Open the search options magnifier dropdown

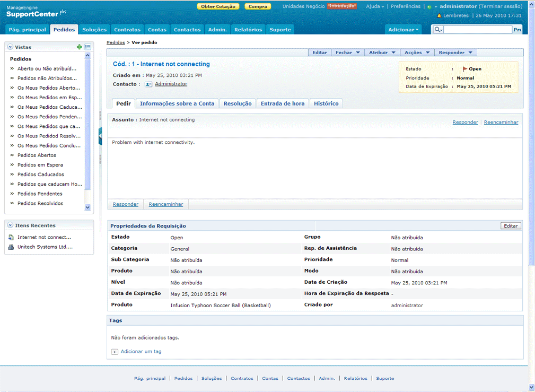(438, 30)
